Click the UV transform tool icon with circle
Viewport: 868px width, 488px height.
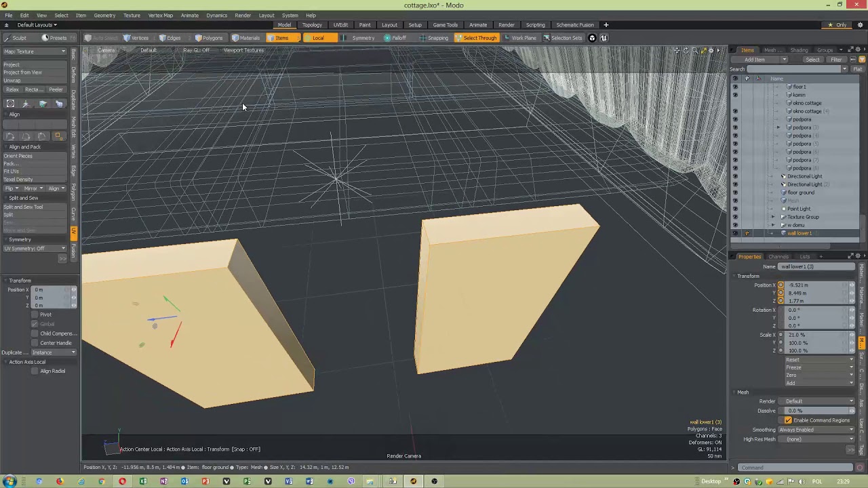[10, 104]
